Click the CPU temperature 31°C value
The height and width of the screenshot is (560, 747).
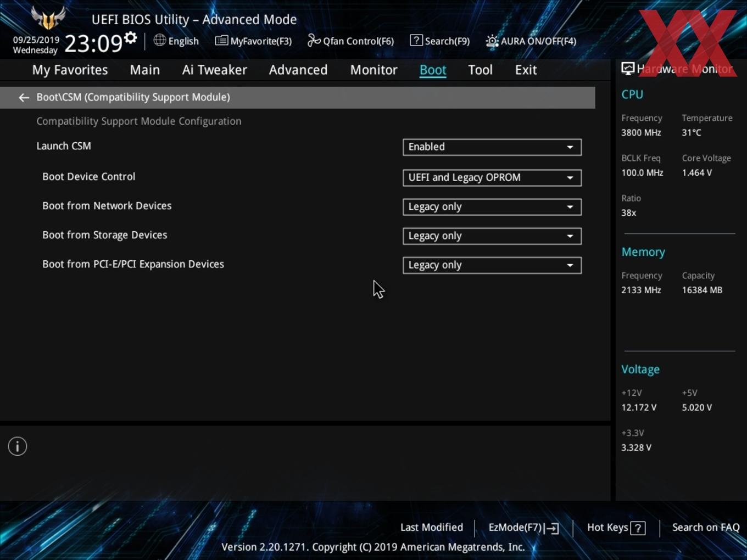point(692,133)
